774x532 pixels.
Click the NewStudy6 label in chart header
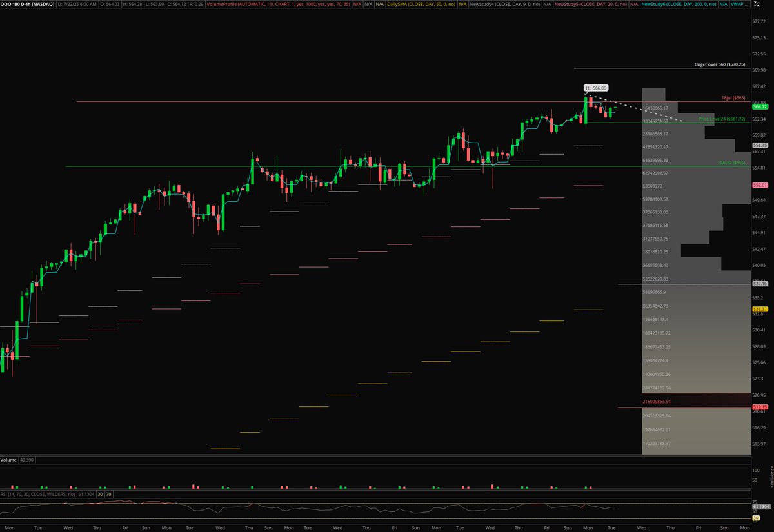[680, 4]
